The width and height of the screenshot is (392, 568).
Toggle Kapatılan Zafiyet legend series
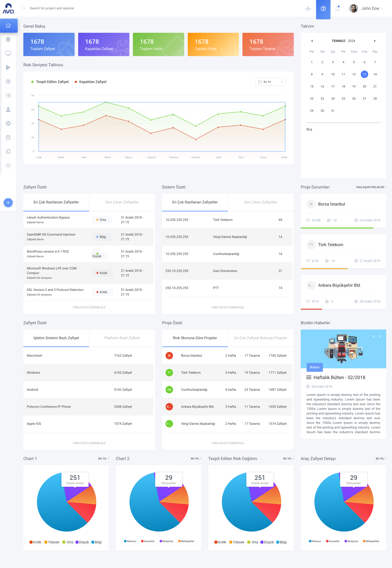(x=91, y=82)
